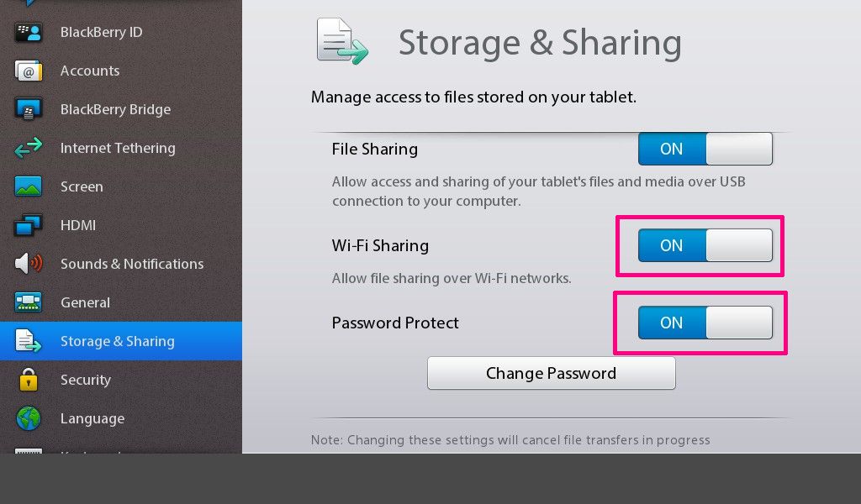This screenshot has height=504, width=861.
Task: Click the Sounds & Notifications speaker icon
Action: point(28,264)
